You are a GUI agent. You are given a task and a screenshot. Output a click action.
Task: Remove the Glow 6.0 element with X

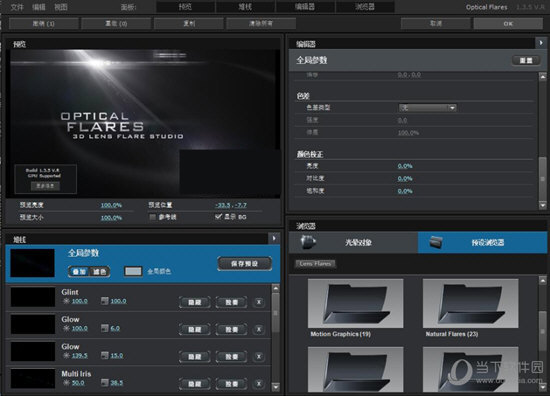click(x=259, y=329)
